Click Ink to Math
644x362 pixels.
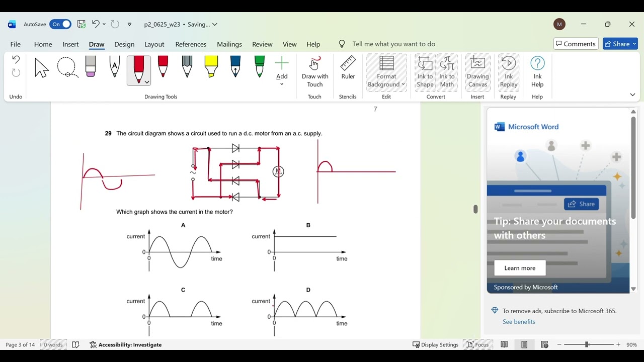click(447, 72)
